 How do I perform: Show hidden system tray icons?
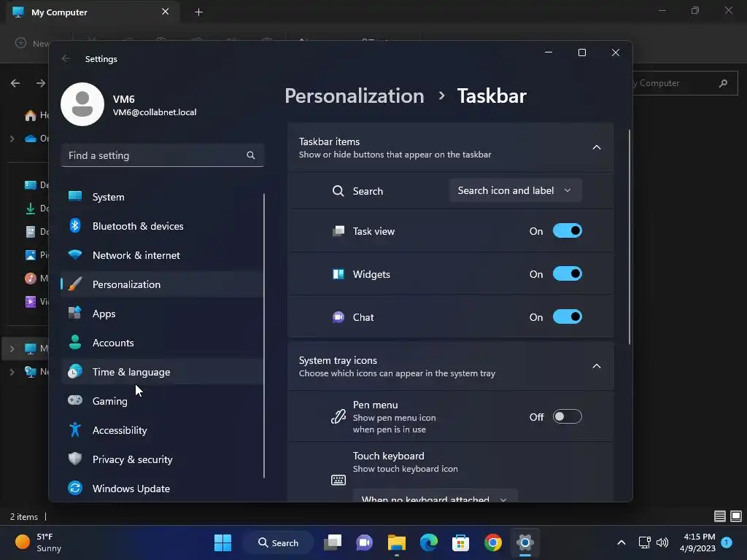point(622,542)
